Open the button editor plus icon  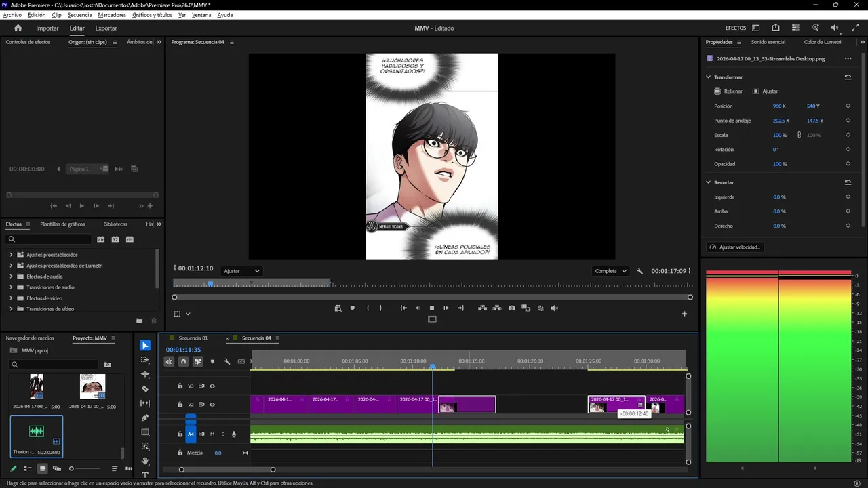[684, 314]
